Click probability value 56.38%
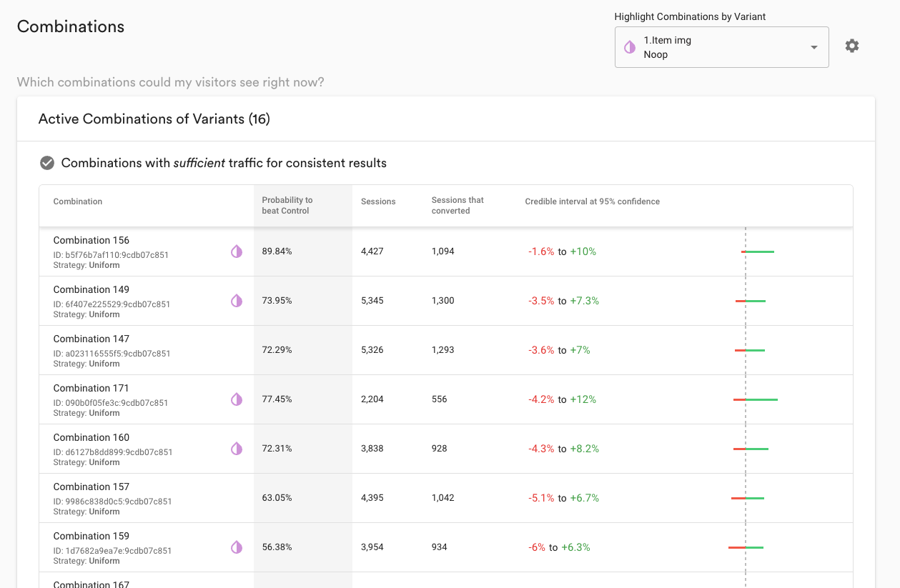The width and height of the screenshot is (900, 588). click(x=277, y=547)
